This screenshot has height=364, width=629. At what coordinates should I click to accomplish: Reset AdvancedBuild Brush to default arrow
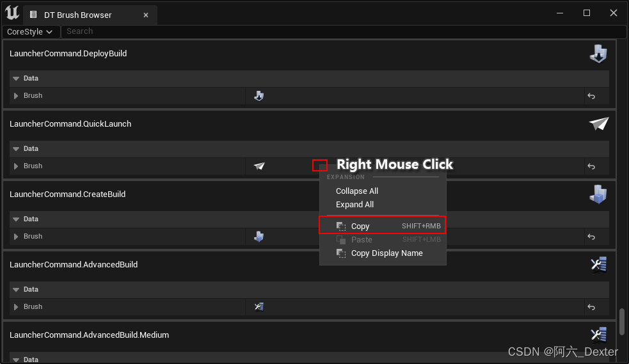591,306
